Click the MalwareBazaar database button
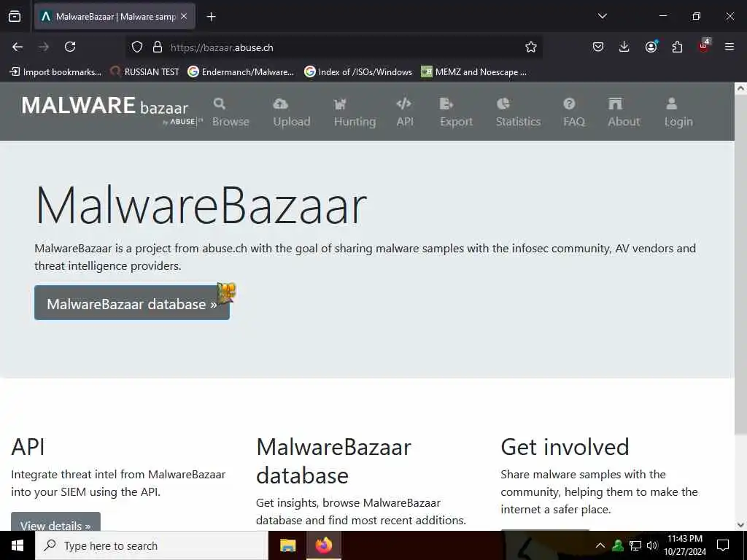The width and height of the screenshot is (747, 560). (x=132, y=303)
